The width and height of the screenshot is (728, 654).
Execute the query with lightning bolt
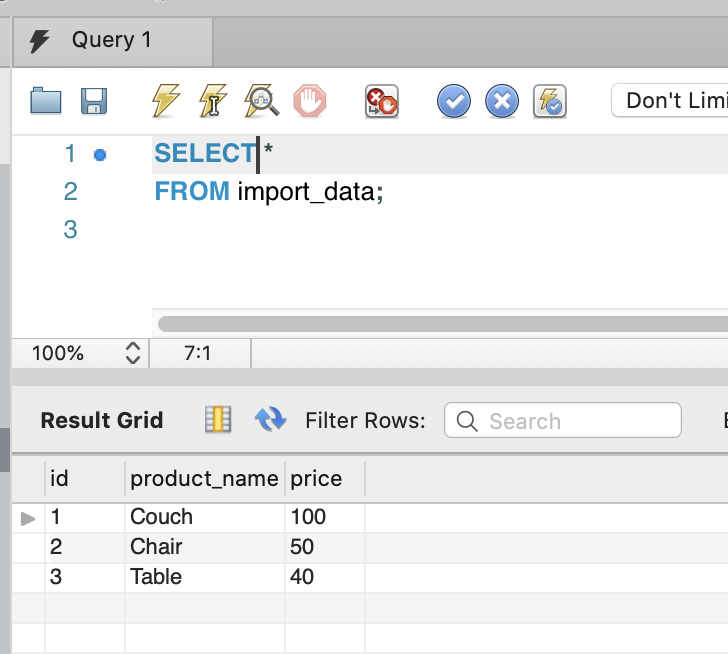tap(165, 100)
